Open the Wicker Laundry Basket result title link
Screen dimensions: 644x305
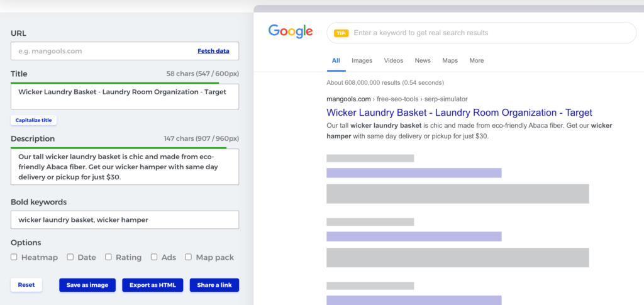[460, 113]
